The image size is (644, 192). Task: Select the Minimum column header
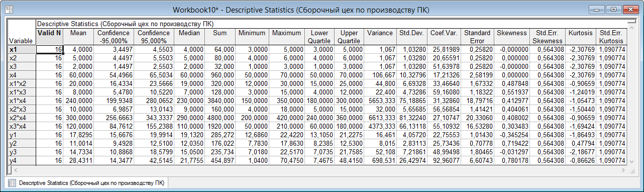coord(252,37)
